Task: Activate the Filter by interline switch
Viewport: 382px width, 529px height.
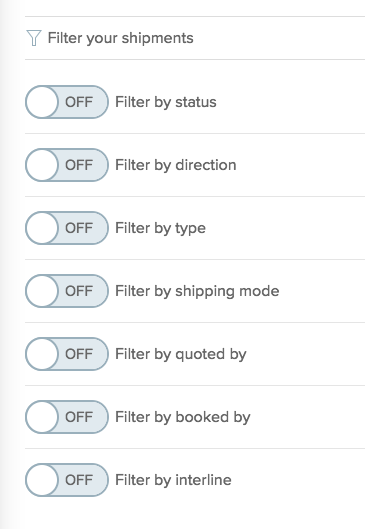Action: [67, 480]
